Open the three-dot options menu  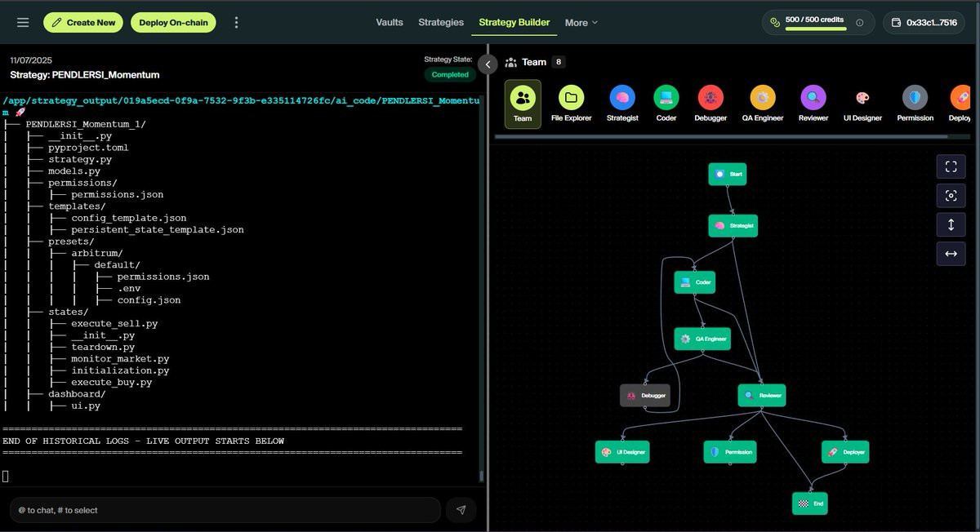tap(236, 23)
